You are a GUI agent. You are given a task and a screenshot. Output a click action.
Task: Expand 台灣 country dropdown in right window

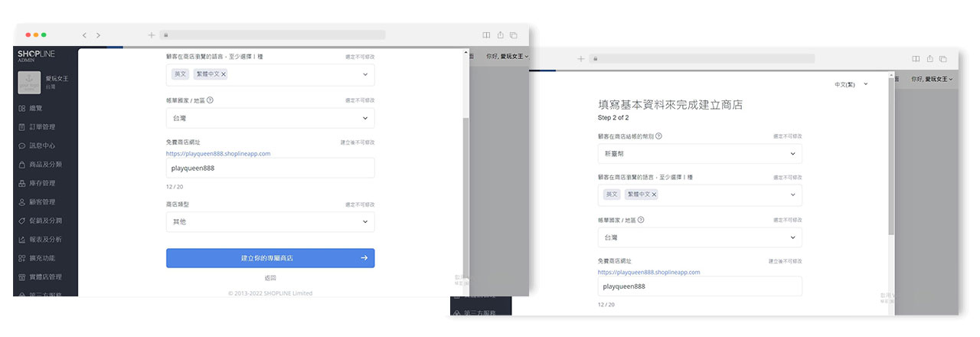[793, 237]
